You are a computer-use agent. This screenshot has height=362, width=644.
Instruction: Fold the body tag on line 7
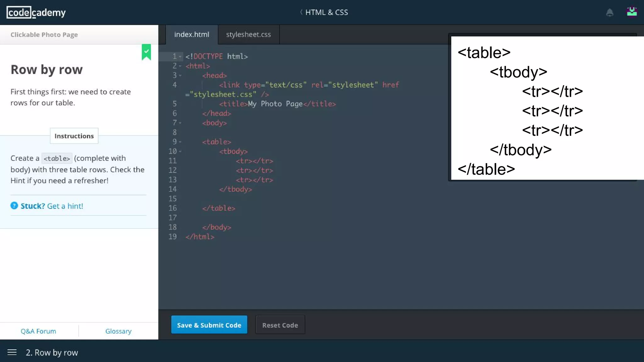[180, 123]
